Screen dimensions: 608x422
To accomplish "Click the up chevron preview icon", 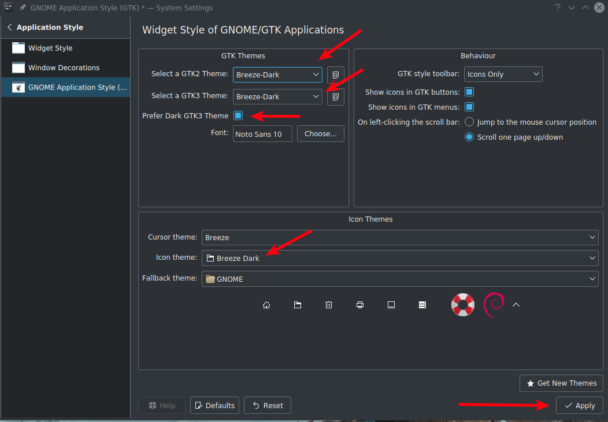I will coord(516,305).
